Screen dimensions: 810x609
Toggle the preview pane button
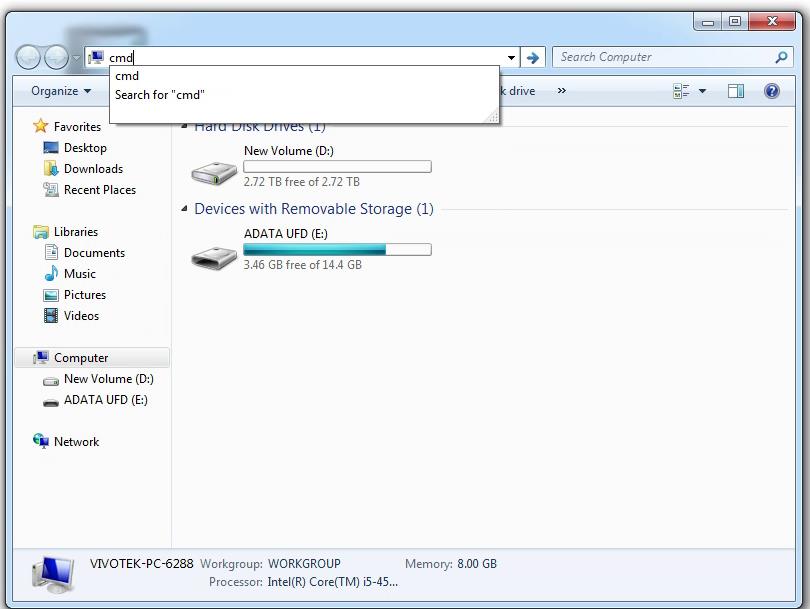tap(736, 91)
